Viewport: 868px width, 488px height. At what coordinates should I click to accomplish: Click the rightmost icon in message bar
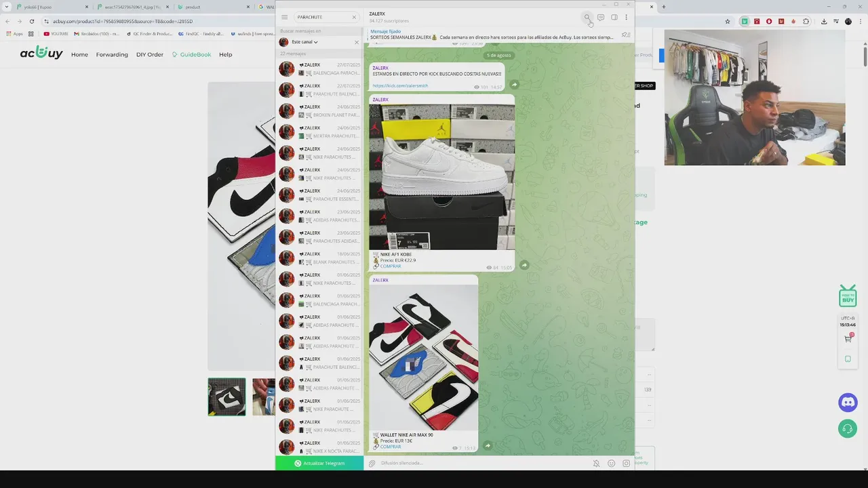tap(626, 464)
